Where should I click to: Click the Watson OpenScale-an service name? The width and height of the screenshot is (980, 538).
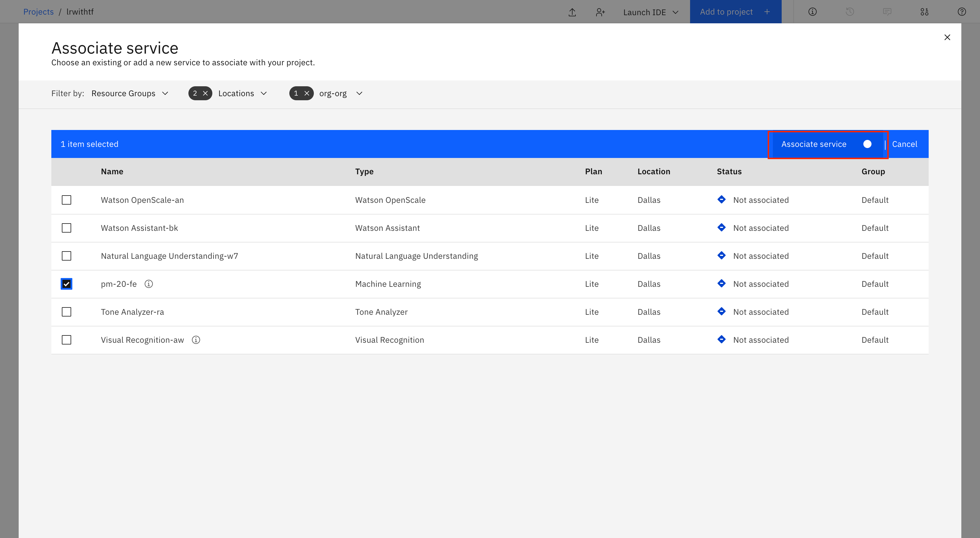142,200
